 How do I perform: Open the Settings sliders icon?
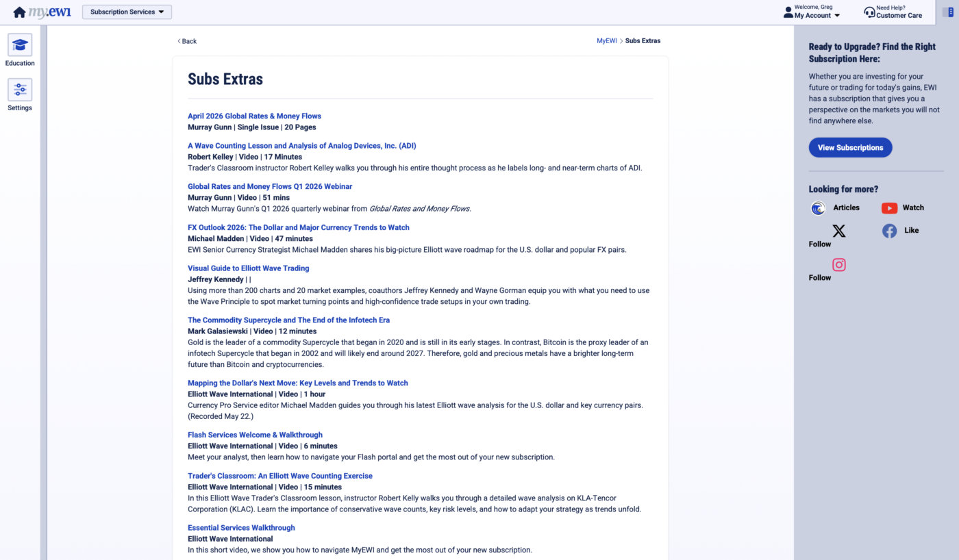click(x=20, y=90)
